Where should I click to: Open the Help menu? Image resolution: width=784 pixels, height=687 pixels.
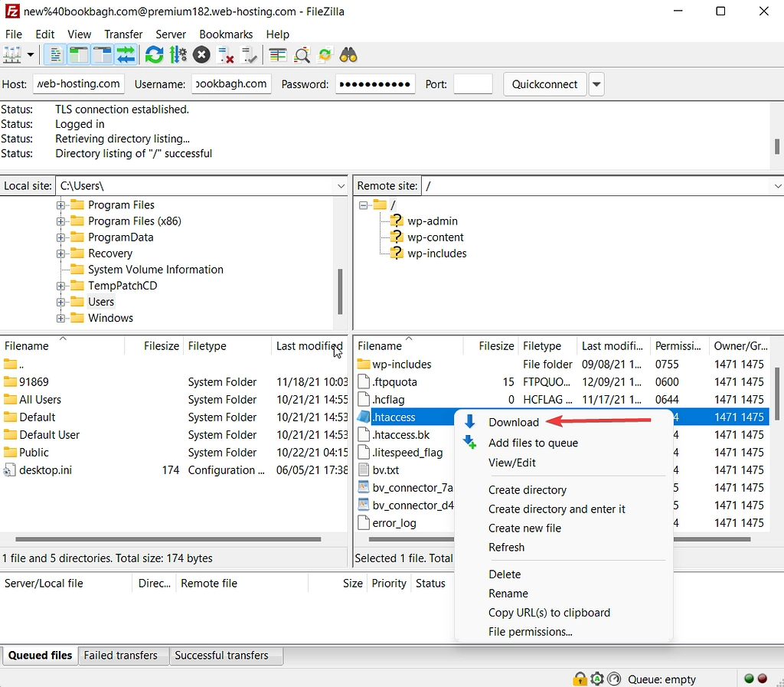tap(277, 34)
